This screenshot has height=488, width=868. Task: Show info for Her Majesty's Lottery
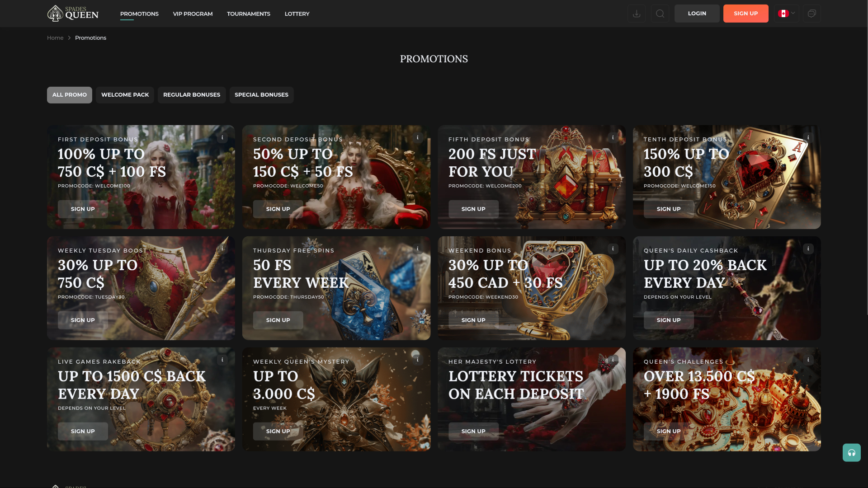pos(613,360)
